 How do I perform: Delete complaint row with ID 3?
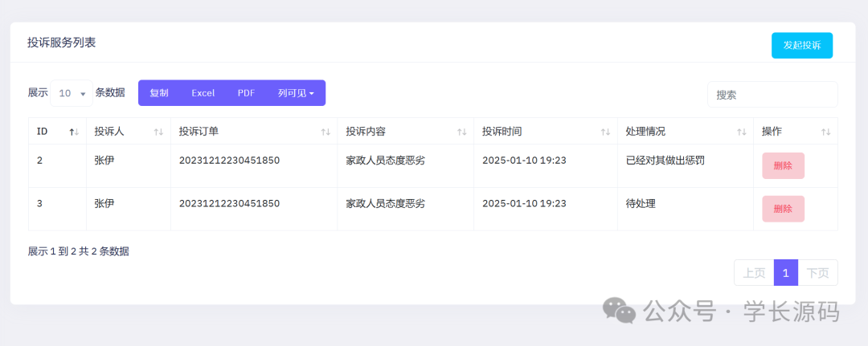coord(783,209)
